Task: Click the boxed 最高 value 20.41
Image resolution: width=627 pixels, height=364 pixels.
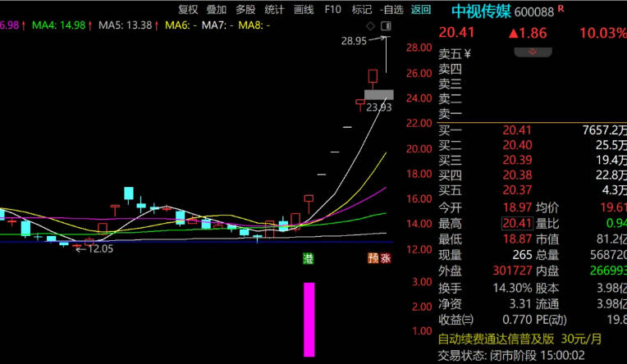Action: [517, 223]
